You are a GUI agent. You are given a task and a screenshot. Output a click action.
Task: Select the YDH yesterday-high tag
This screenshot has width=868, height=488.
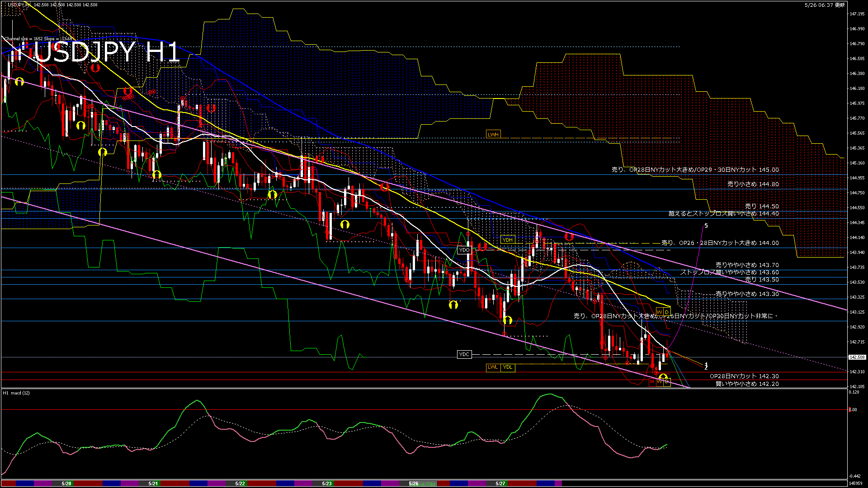tap(508, 240)
